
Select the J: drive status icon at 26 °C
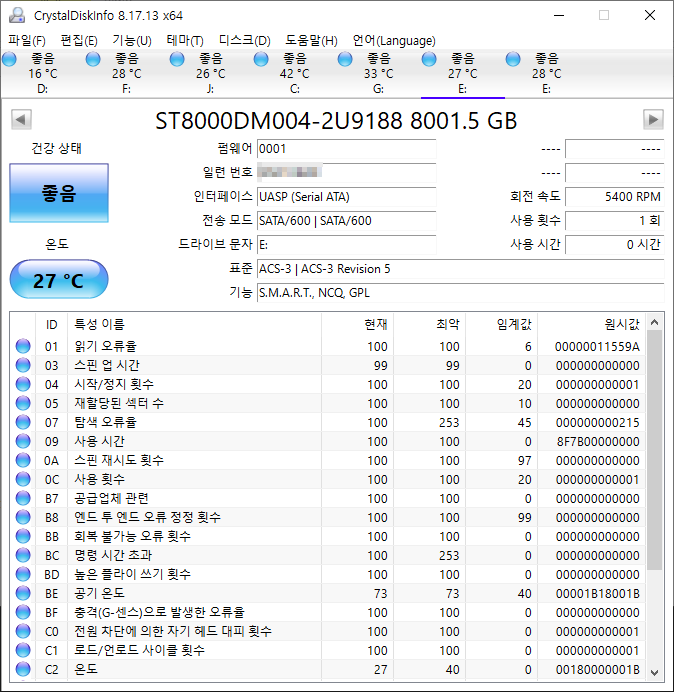177,59
